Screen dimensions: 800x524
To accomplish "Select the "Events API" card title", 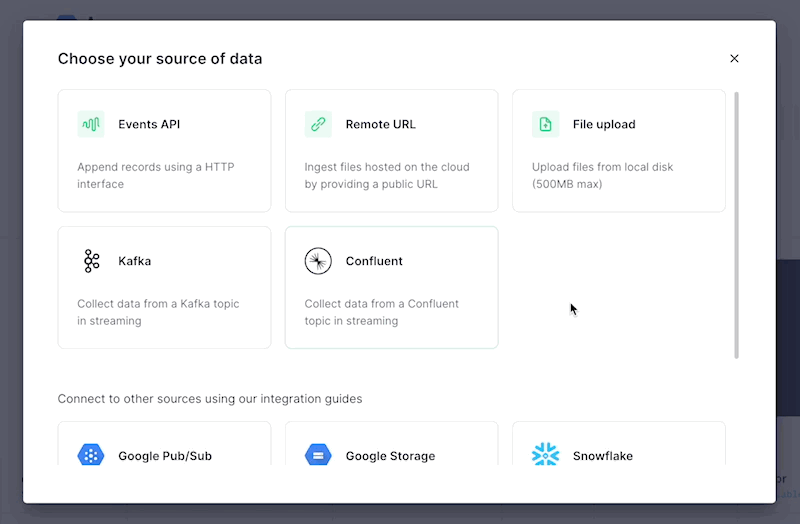I will (x=149, y=124).
